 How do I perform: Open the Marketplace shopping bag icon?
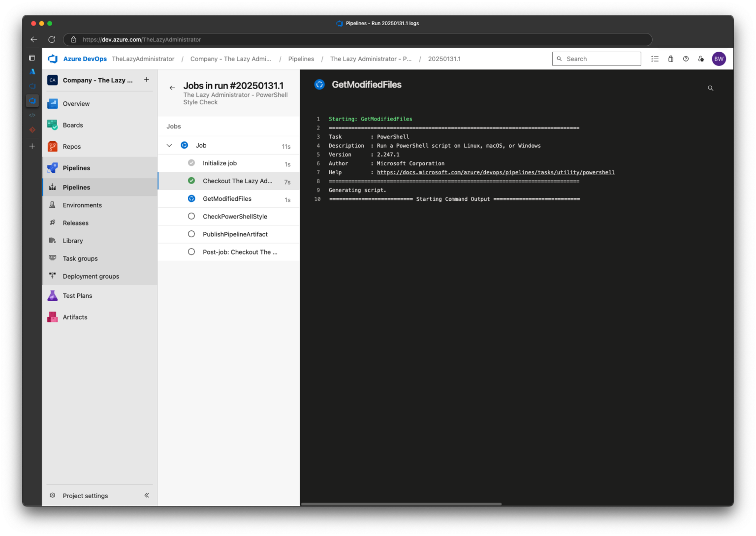670,59
